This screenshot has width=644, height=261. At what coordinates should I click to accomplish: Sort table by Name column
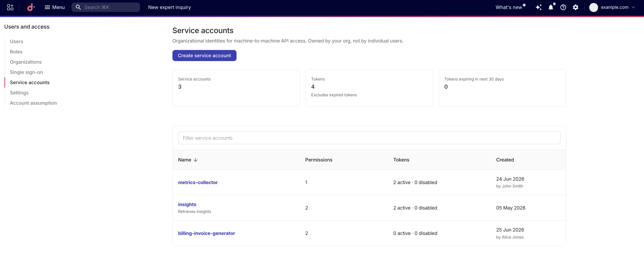(x=188, y=160)
